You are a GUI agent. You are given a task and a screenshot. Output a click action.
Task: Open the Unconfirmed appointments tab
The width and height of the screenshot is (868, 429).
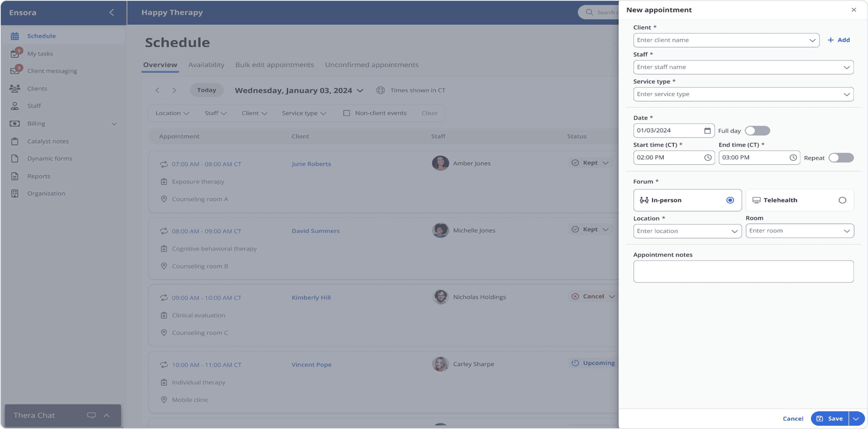tap(371, 65)
